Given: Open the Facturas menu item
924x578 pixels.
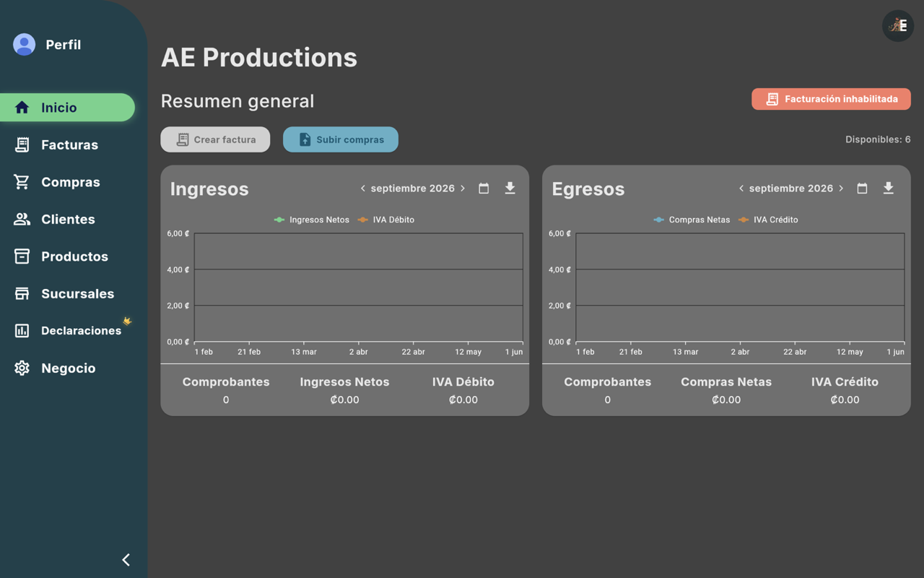Looking at the screenshot, I should [67, 145].
